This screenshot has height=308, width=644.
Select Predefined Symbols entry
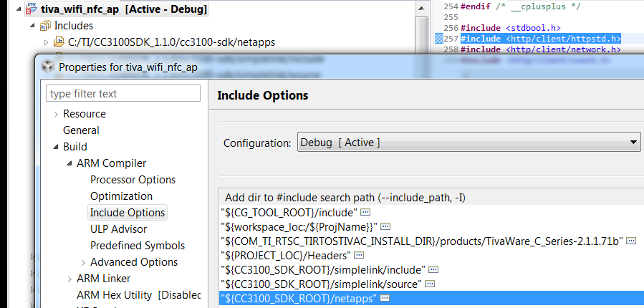(138, 246)
